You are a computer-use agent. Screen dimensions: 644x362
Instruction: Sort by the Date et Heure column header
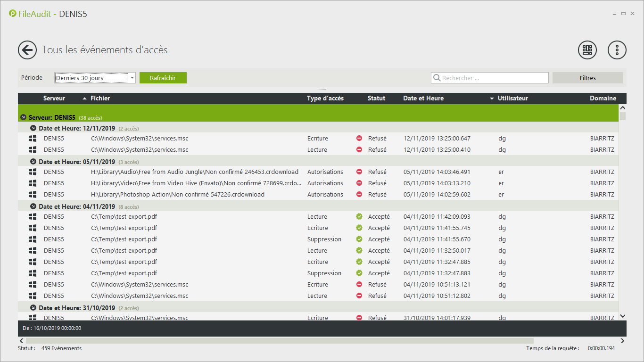coord(423,99)
